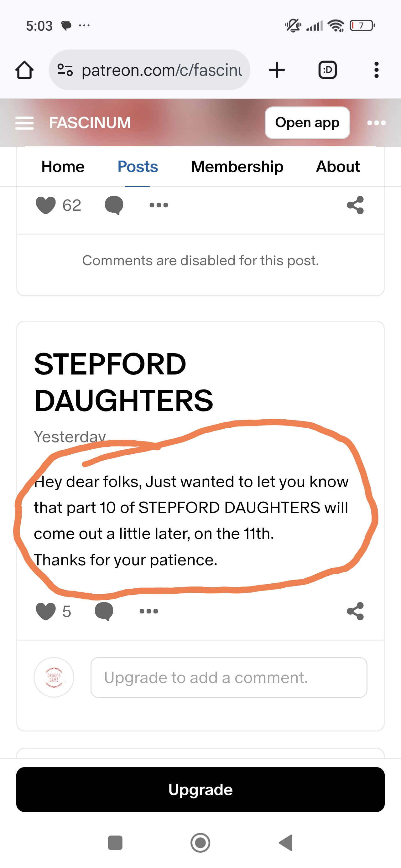
Task: Go to the About tab
Action: coord(338,167)
